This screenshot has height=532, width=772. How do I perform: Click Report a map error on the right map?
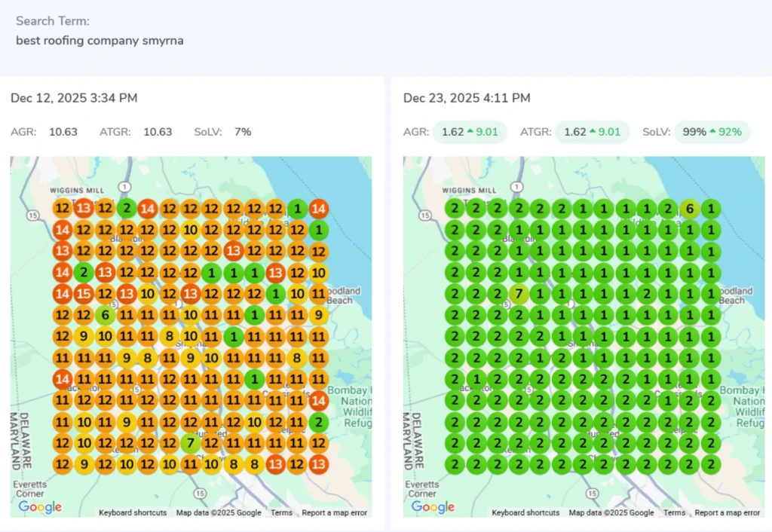(728, 513)
